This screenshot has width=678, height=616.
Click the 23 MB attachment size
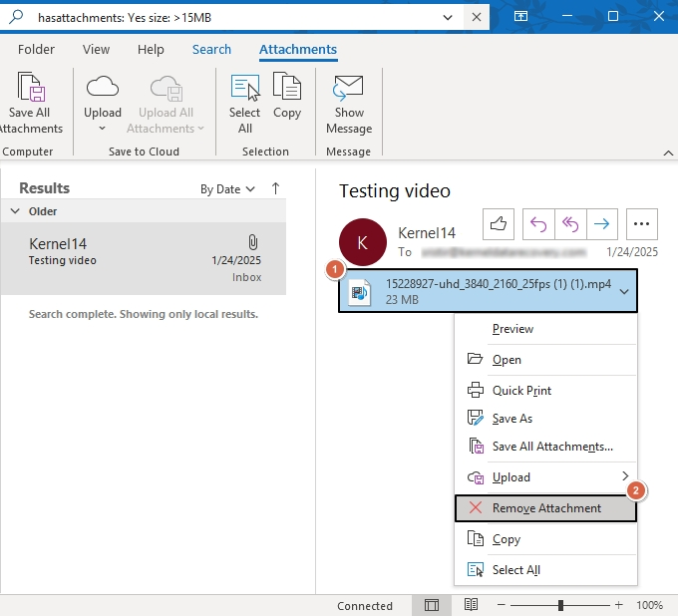402,300
